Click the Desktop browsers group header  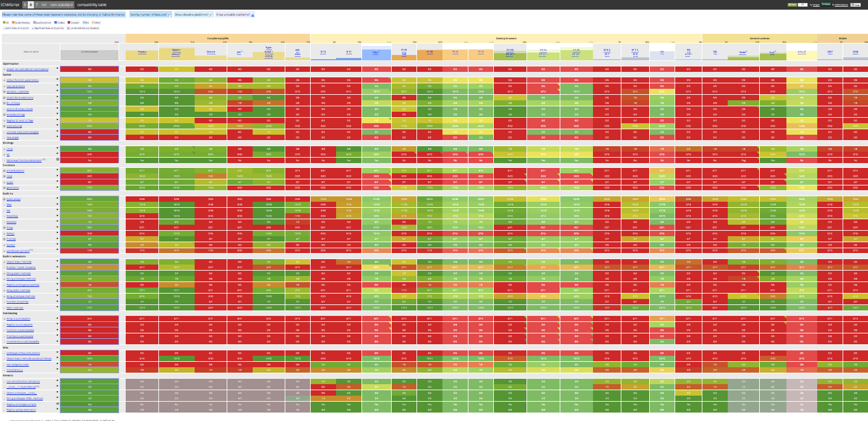[x=505, y=38]
